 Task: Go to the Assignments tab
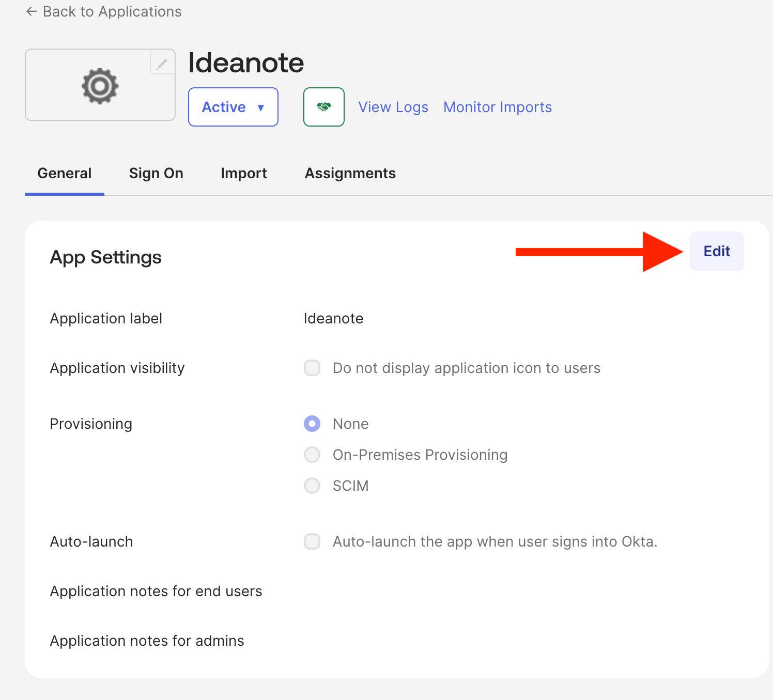[350, 174]
